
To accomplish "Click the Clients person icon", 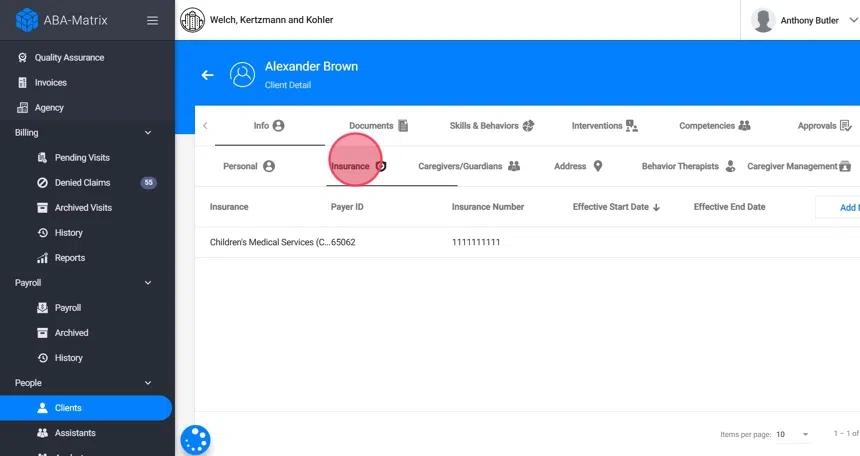I will click(x=42, y=408).
